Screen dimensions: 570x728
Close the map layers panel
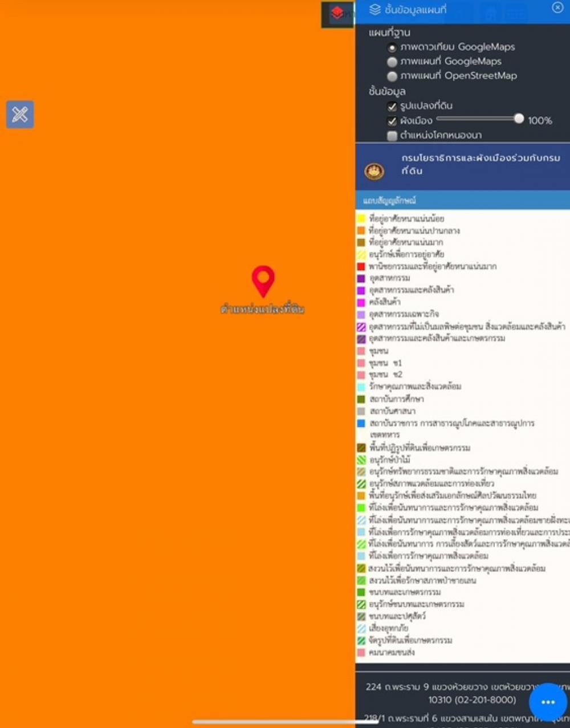coord(557,7)
